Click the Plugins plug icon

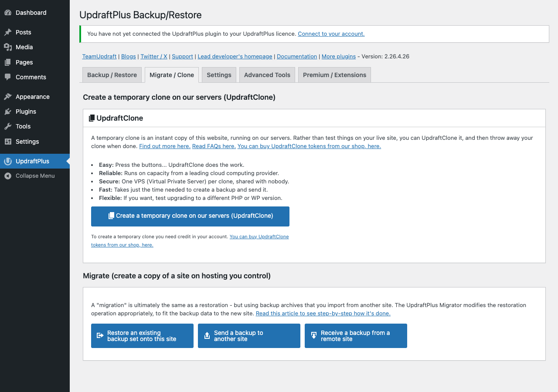pos(8,112)
